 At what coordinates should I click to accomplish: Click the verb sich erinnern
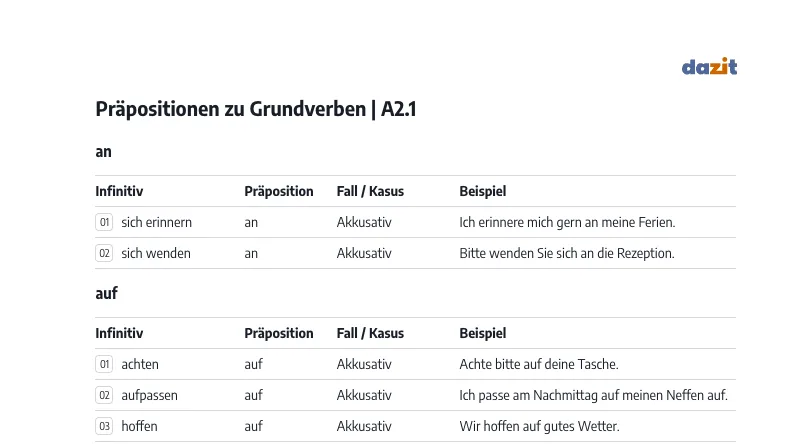[156, 222]
